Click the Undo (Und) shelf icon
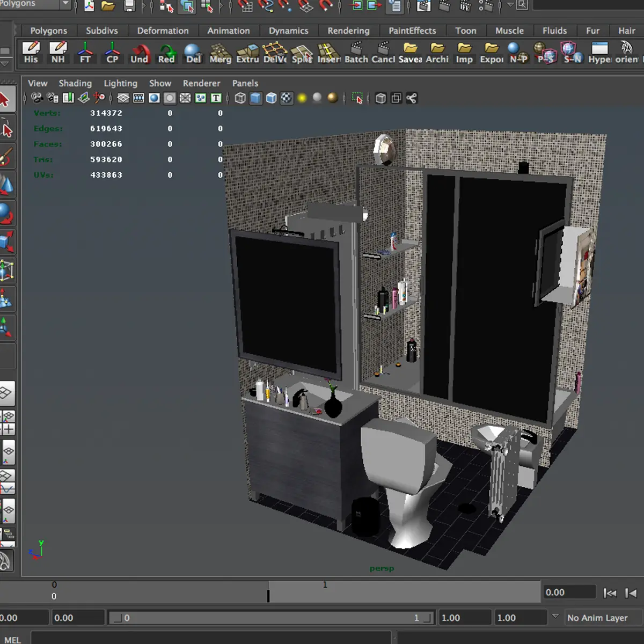This screenshot has width=644, height=644. [x=140, y=53]
